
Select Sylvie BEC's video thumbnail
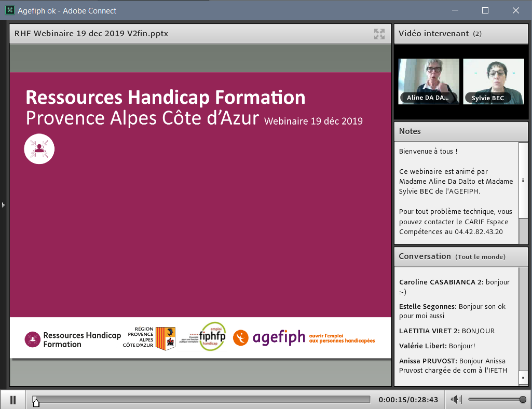point(493,81)
